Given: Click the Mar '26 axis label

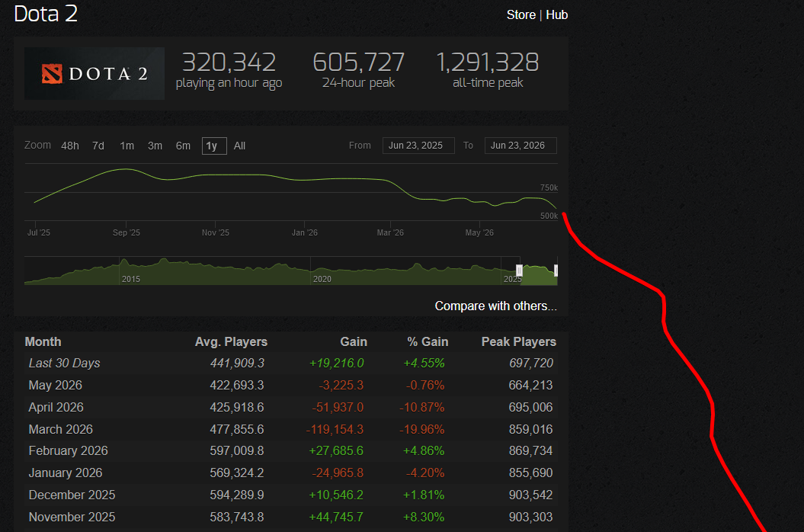Looking at the screenshot, I should tap(390, 233).
